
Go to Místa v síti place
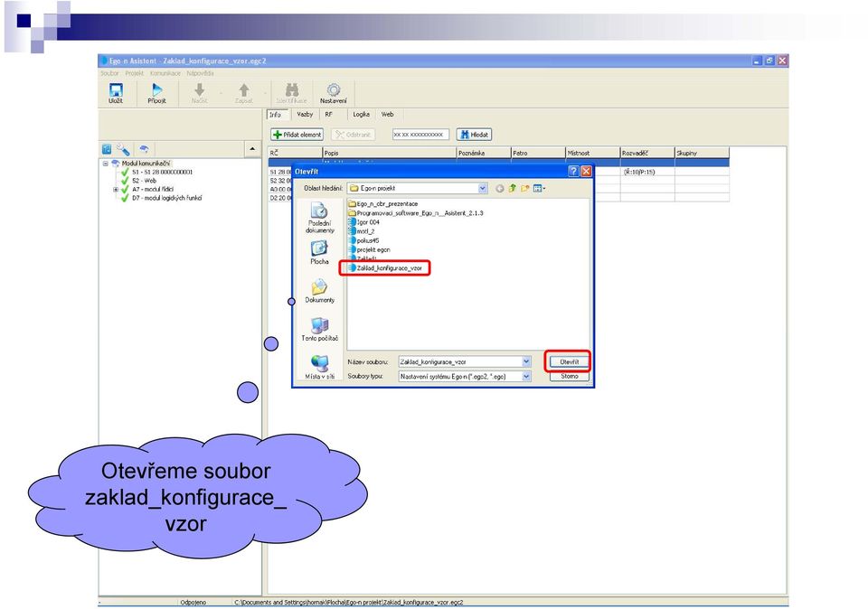coord(319,367)
